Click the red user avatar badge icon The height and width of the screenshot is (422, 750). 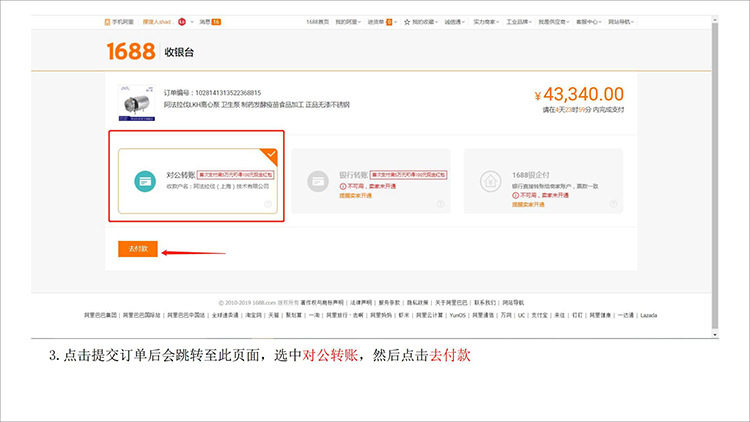coord(182,22)
